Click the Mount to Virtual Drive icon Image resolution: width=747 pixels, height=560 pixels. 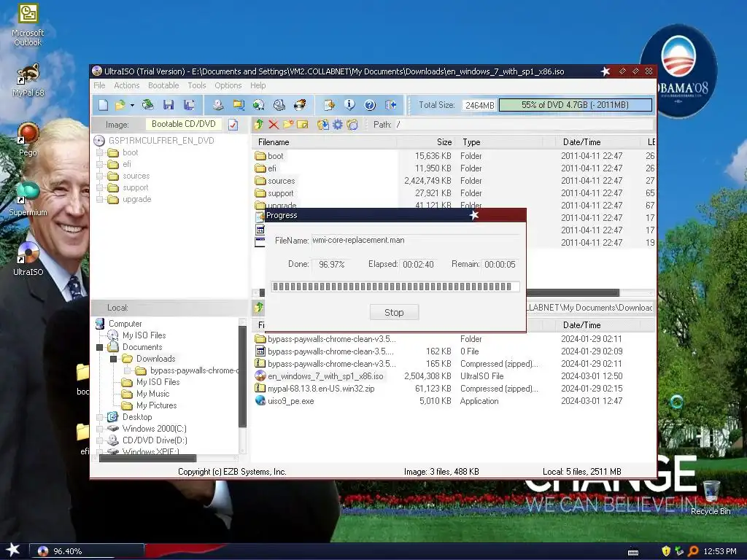(279, 105)
